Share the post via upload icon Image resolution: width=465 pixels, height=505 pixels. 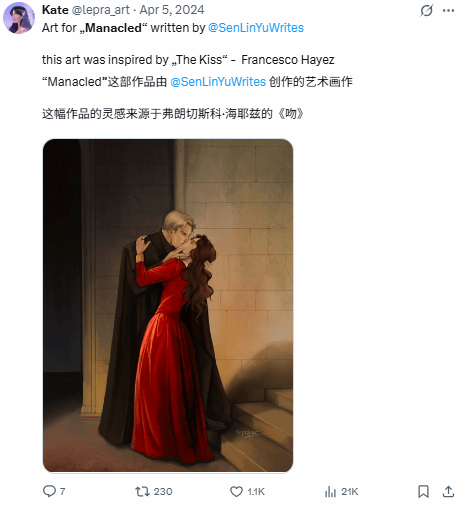click(449, 491)
